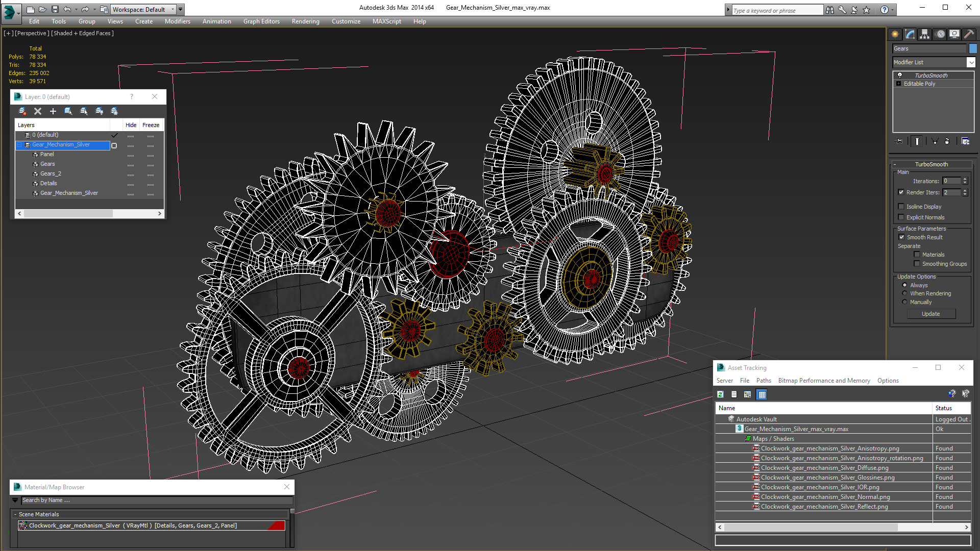This screenshot has height=551, width=980.
Task: Open Bitmap Performance and Memory menu
Action: pyautogui.click(x=824, y=381)
